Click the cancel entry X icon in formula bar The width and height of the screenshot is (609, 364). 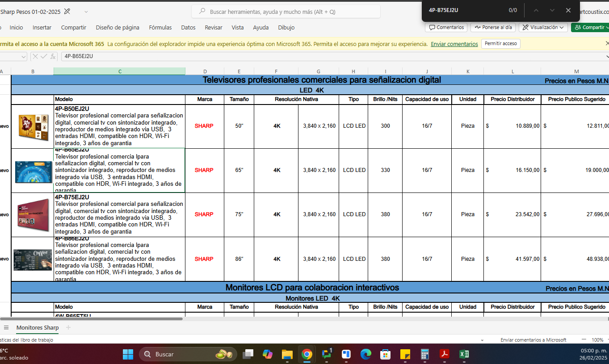(35, 56)
